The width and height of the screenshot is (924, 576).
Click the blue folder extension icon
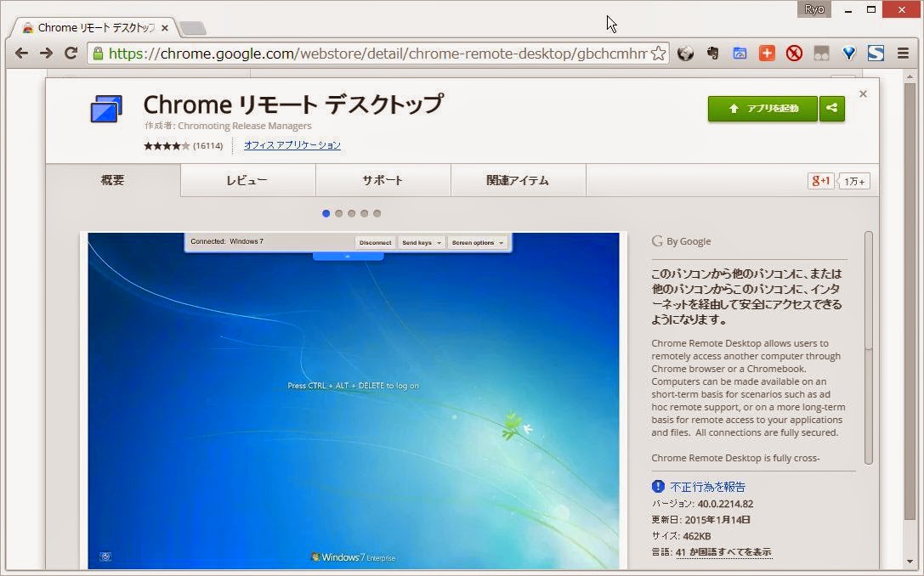coord(740,54)
